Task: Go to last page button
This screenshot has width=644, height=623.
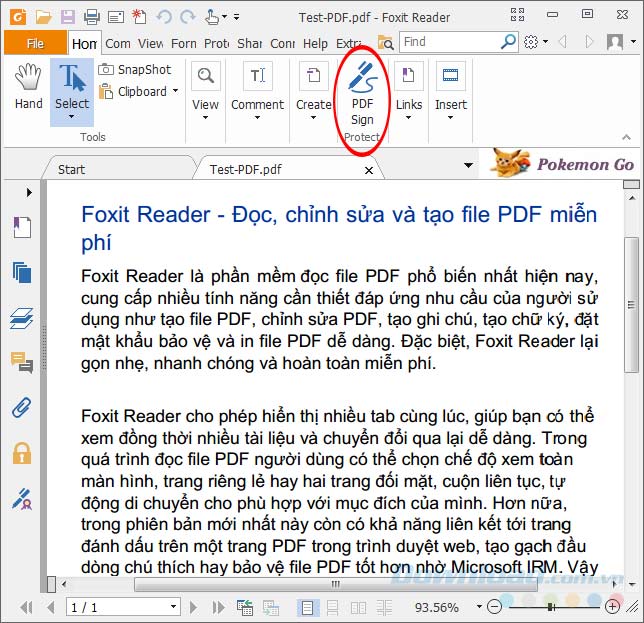Action: tap(218, 607)
